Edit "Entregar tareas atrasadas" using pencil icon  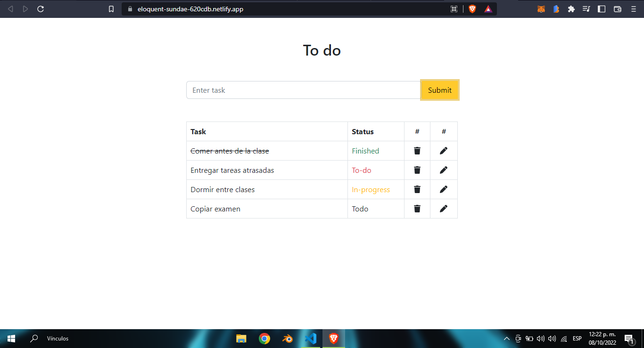pyautogui.click(x=443, y=170)
